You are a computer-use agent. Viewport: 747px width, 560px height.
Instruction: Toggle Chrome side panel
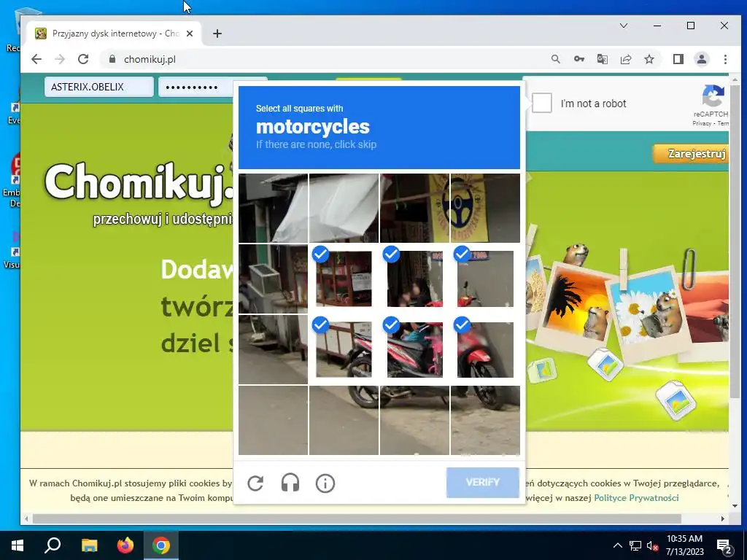tap(678, 59)
